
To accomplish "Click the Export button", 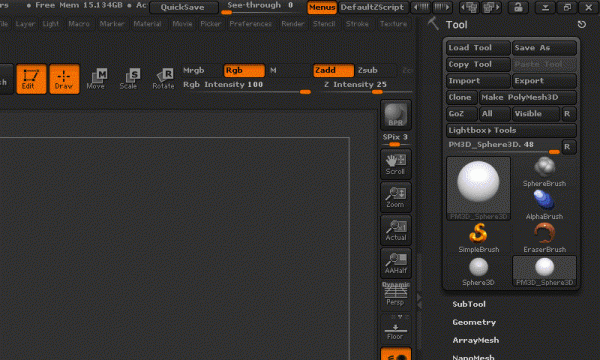I will point(544,81).
